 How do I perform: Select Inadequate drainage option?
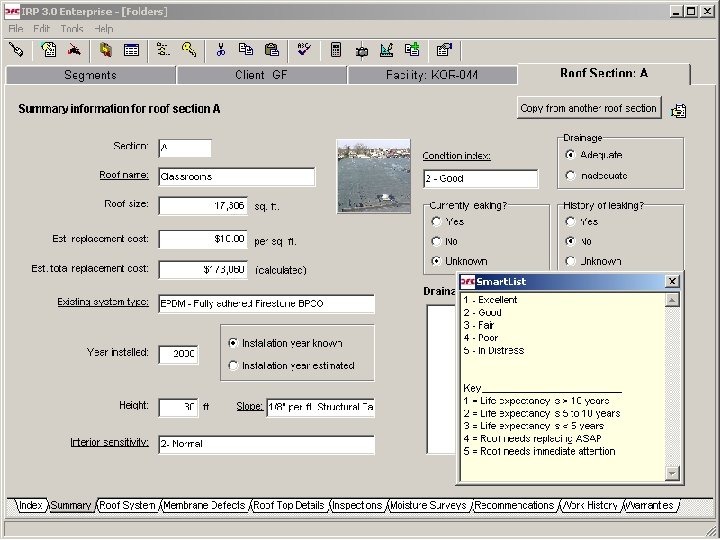click(x=570, y=176)
